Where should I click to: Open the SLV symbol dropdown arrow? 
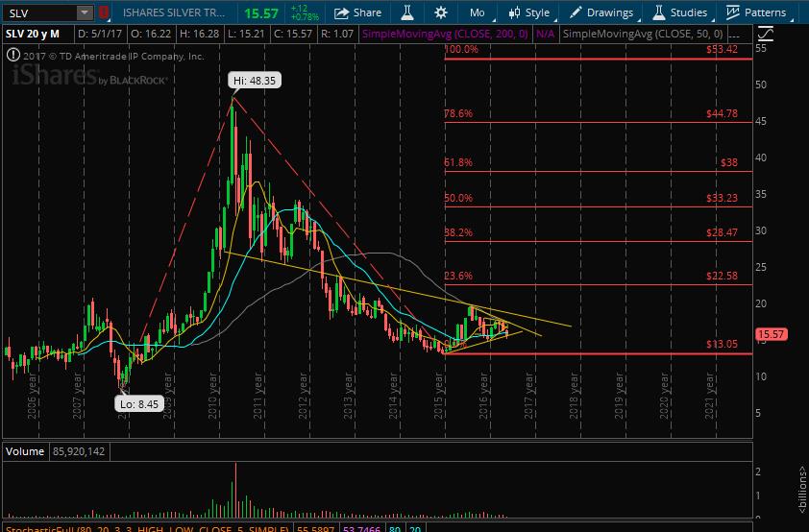point(85,12)
